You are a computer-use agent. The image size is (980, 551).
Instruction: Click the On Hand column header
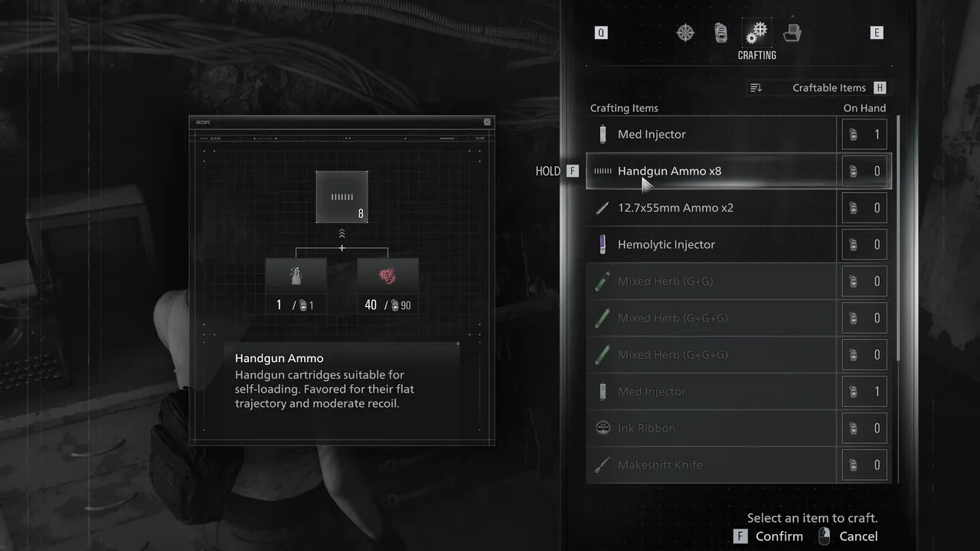pos(864,108)
